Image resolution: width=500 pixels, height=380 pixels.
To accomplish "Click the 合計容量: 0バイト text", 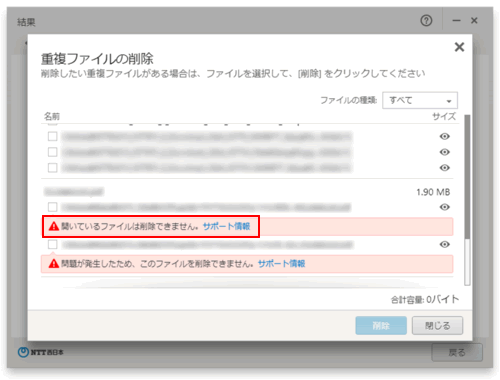I will click(425, 299).
